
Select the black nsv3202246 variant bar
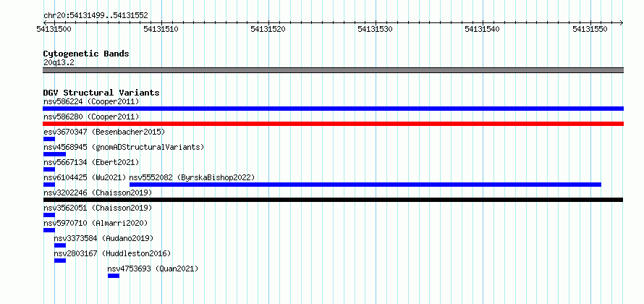333,200
